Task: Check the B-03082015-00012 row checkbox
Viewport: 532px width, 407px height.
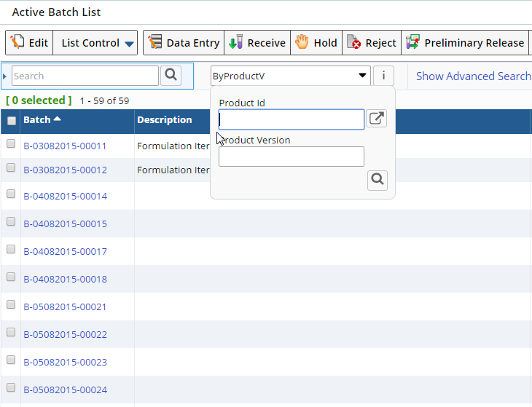Action: click(11, 167)
